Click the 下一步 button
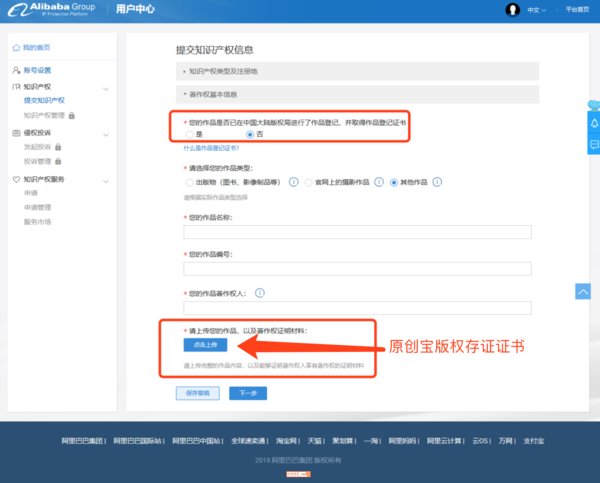The height and width of the screenshot is (483, 600). [x=248, y=393]
